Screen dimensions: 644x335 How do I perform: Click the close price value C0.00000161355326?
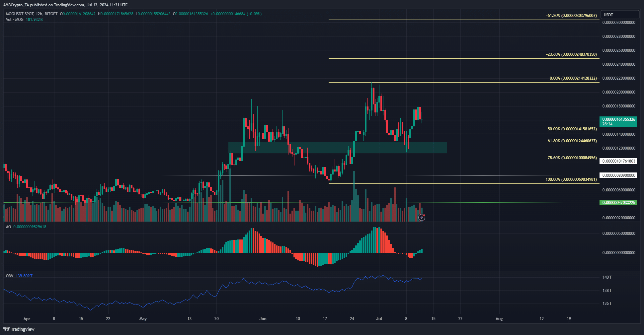click(191, 14)
